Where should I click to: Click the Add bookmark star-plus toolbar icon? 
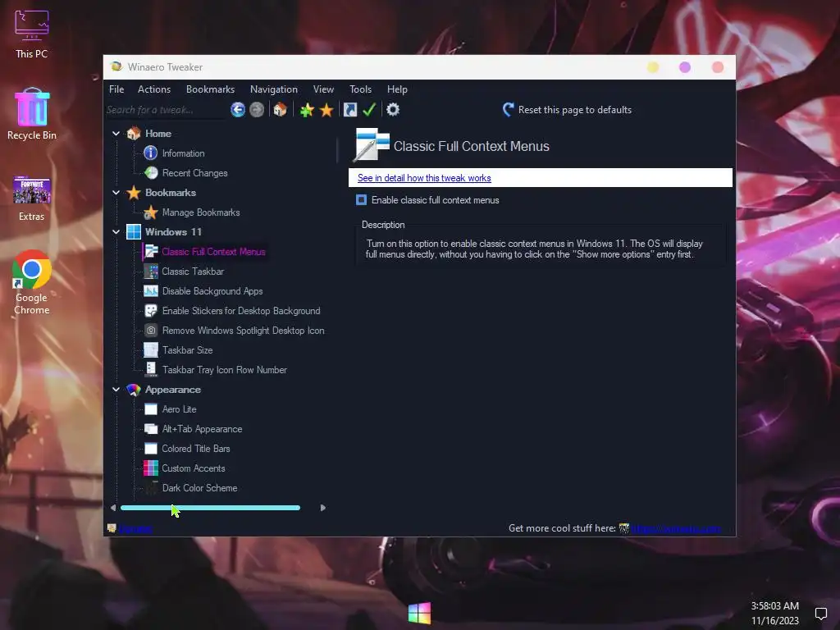(307, 110)
